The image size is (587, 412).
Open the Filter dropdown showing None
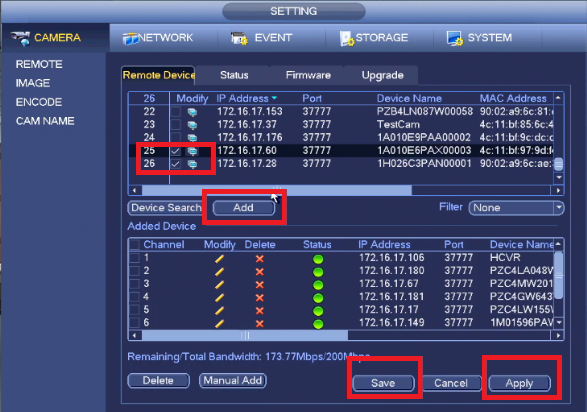516,208
